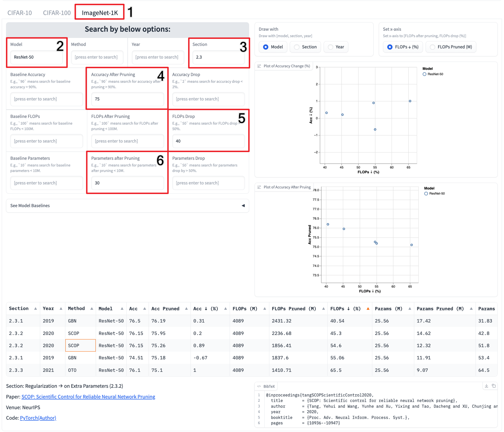Click the orange FLOPs ↓ (%) sort arrow
The width and height of the screenshot is (504, 432).
point(368,309)
